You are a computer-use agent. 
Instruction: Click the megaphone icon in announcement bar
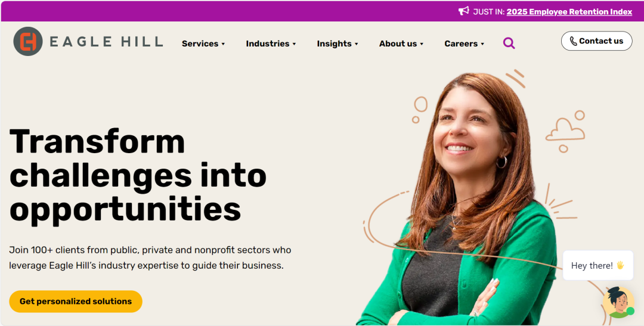(x=464, y=11)
